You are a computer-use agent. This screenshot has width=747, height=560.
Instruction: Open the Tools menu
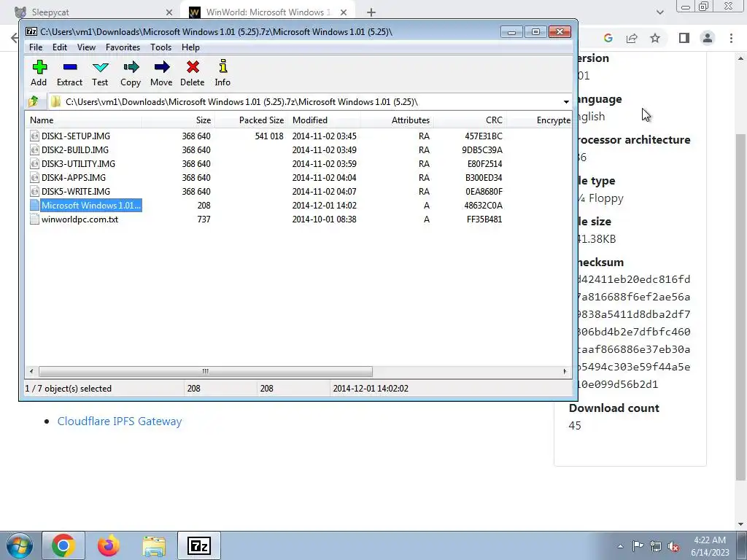pos(160,47)
